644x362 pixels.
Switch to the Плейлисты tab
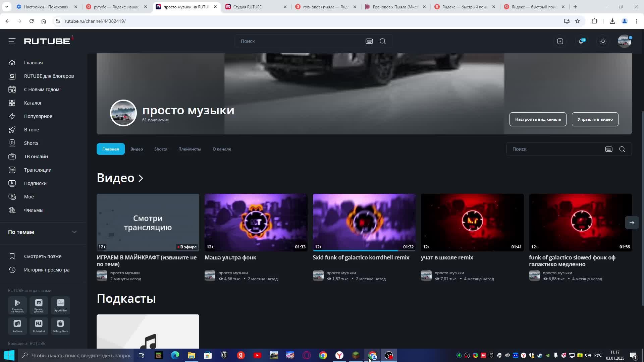coord(190,149)
